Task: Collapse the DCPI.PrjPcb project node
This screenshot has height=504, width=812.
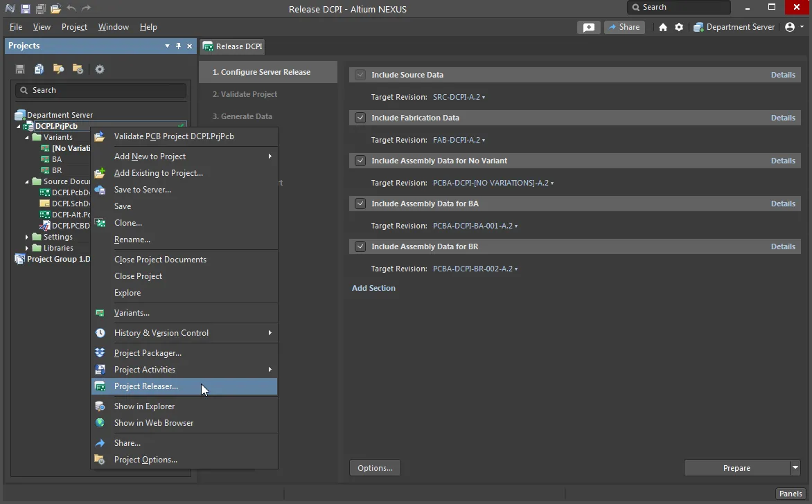Action: [19, 126]
